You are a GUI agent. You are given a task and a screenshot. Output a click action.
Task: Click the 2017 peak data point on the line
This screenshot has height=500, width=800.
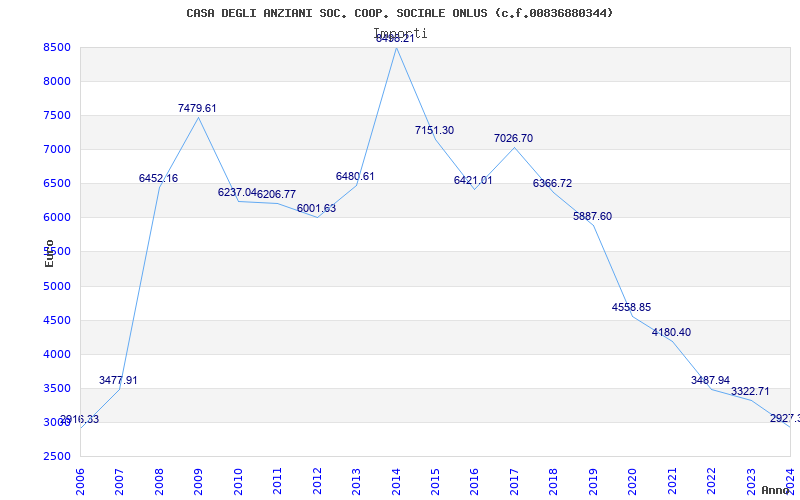tap(514, 147)
